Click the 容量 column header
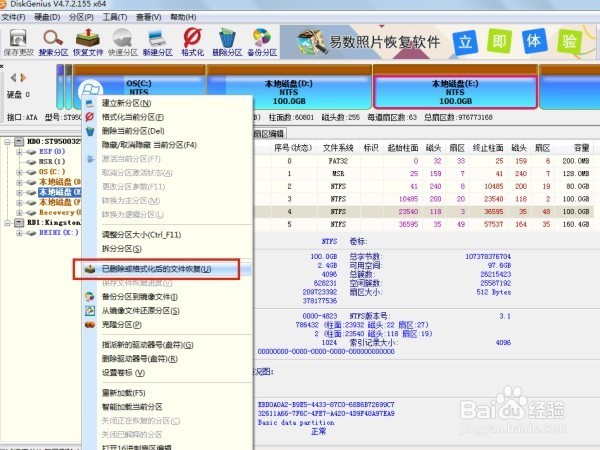The height and width of the screenshot is (450, 600). pos(581,148)
